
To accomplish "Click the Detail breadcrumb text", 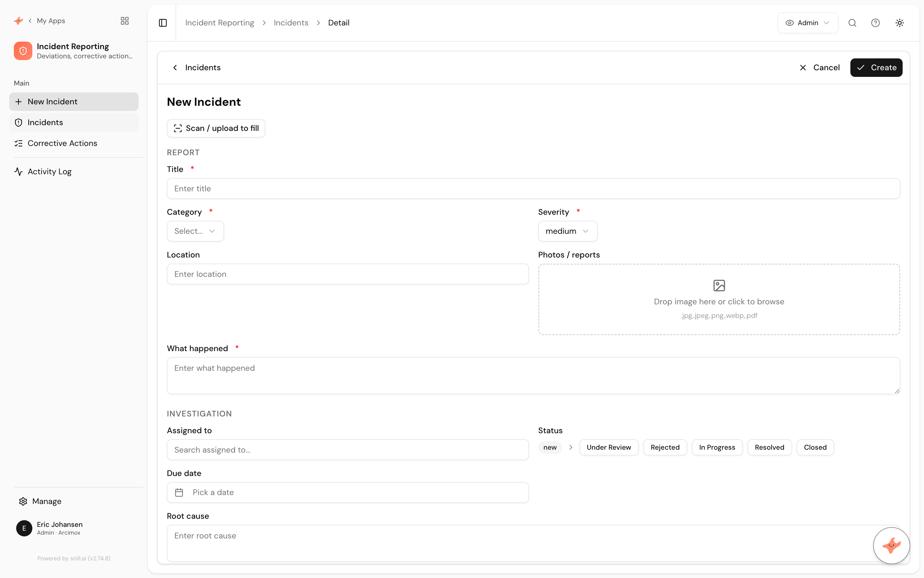I will click(339, 23).
